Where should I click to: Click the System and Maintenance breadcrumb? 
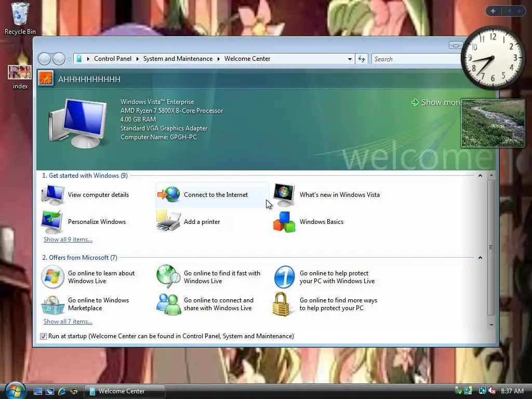point(178,59)
